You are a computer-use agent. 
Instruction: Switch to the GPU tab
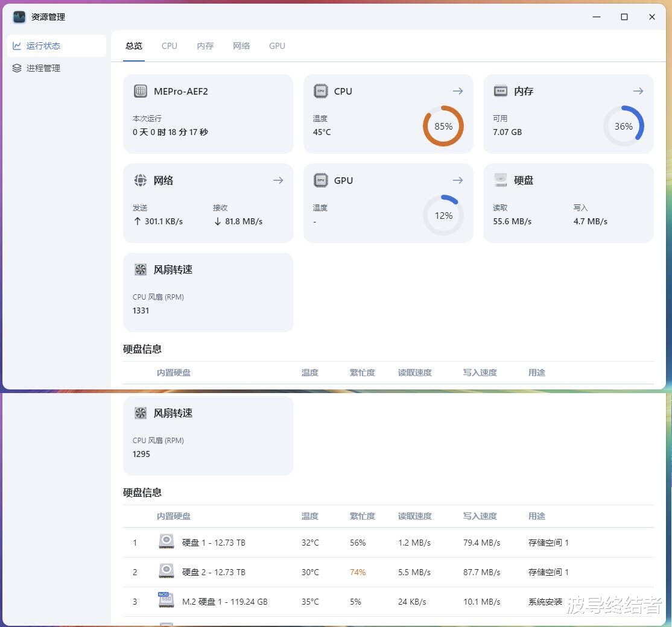(277, 46)
